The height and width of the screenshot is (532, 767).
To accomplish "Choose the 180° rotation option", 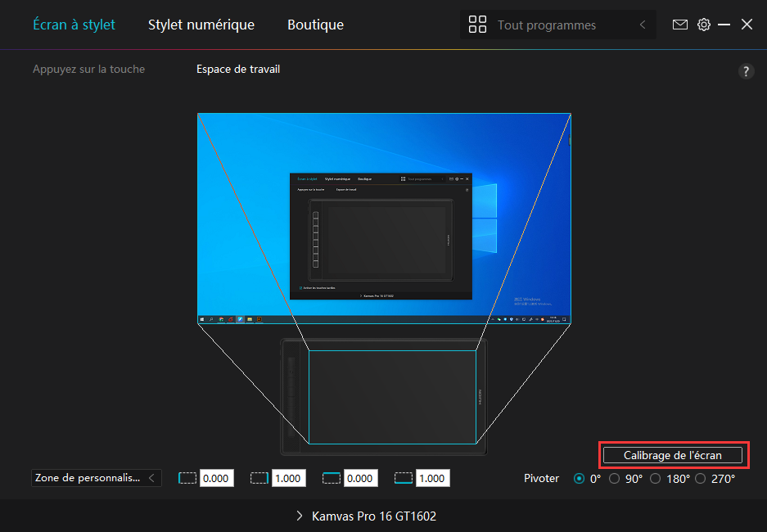I will (x=656, y=479).
